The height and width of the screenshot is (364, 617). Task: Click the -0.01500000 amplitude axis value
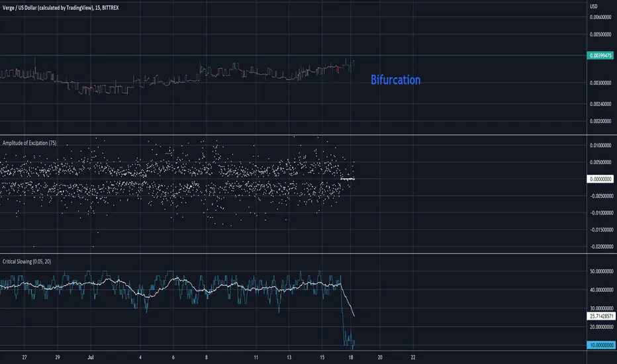click(600, 230)
